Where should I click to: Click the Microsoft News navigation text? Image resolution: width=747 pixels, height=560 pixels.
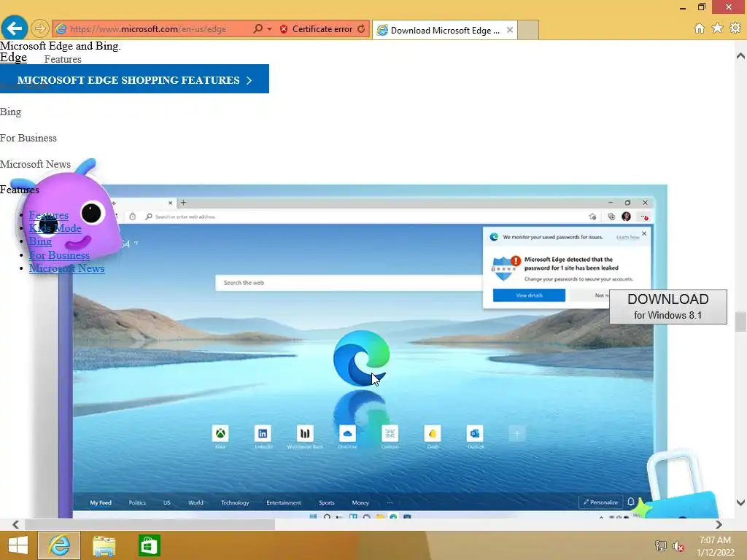35,164
